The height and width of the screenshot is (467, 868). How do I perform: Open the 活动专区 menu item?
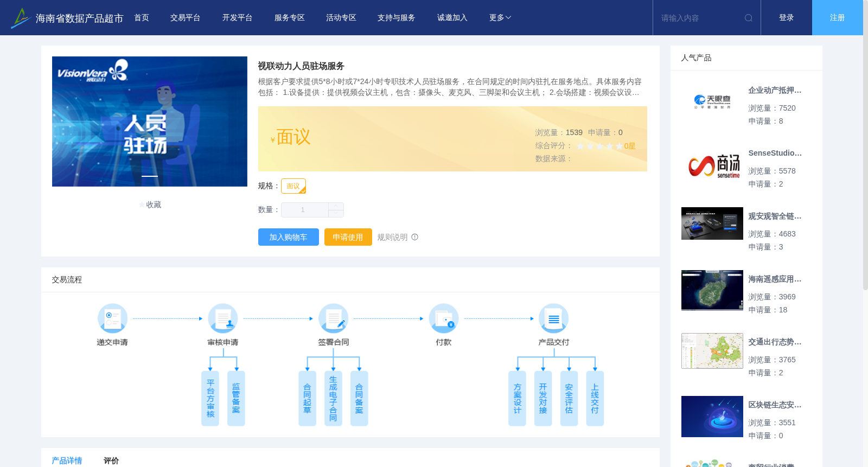(341, 18)
